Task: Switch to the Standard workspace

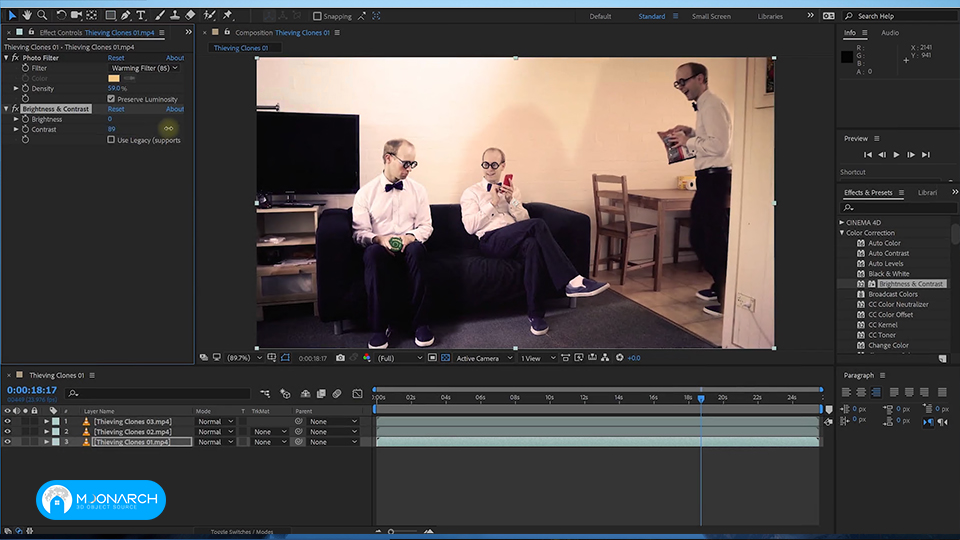Action: [x=651, y=17]
